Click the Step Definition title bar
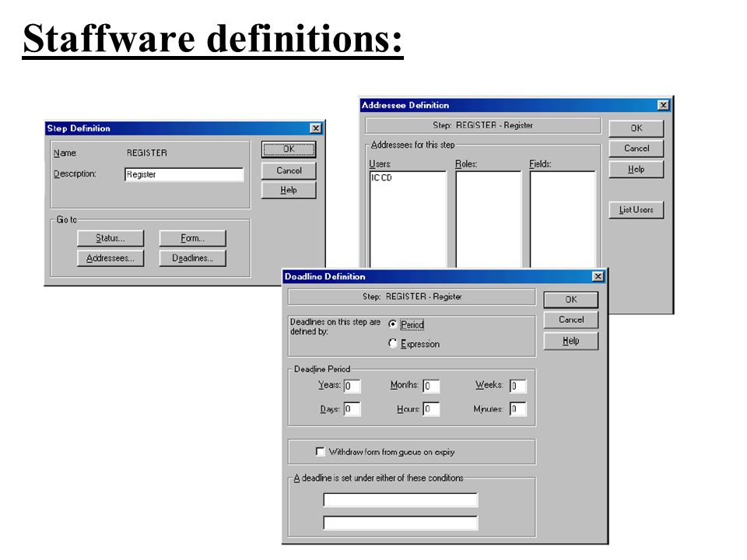This screenshot has width=747, height=560. click(184, 128)
